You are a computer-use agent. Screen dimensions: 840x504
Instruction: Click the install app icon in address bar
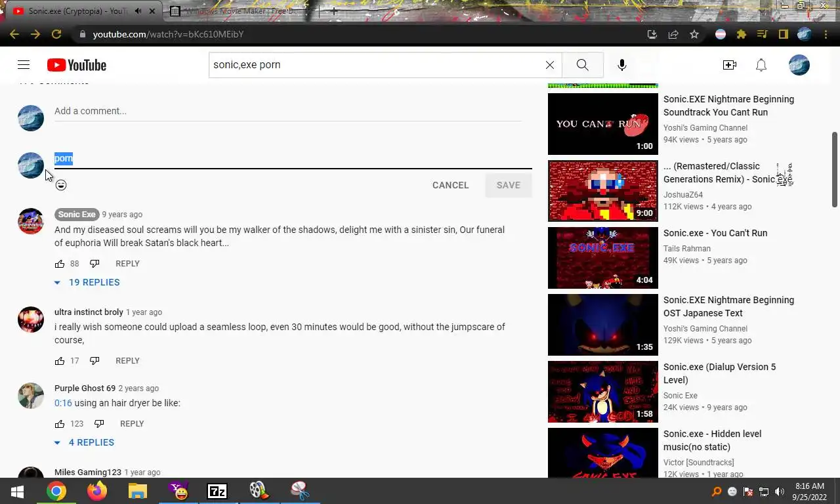652,34
